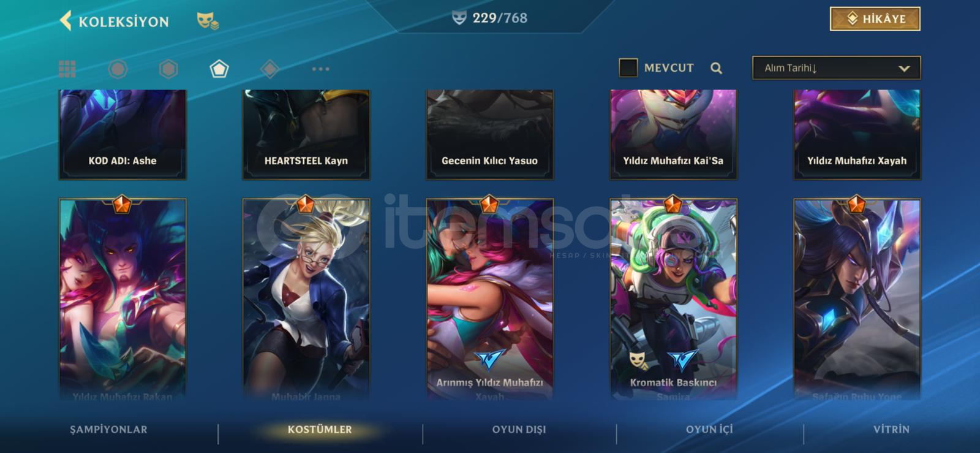Select the hexagon rarity filter icon
The image size is (980, 453).
point(168,69)
